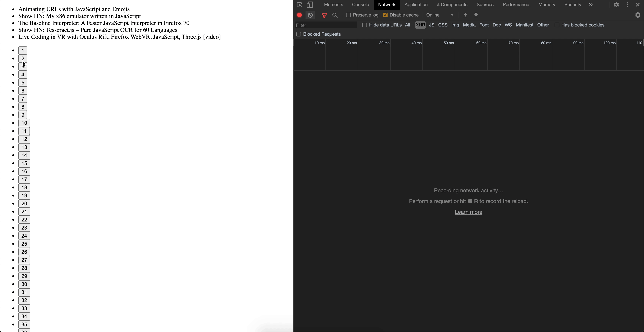This screenshot has width=644, height=332.
Task: Toggle the device toolbar icon
Action: (310, 4)
